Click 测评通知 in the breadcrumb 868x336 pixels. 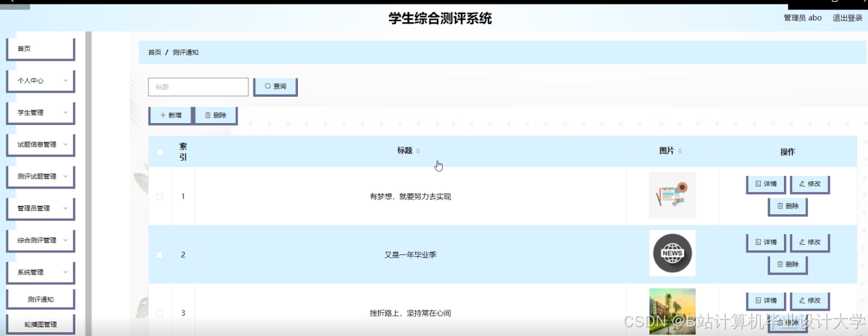tap(186, 52)
